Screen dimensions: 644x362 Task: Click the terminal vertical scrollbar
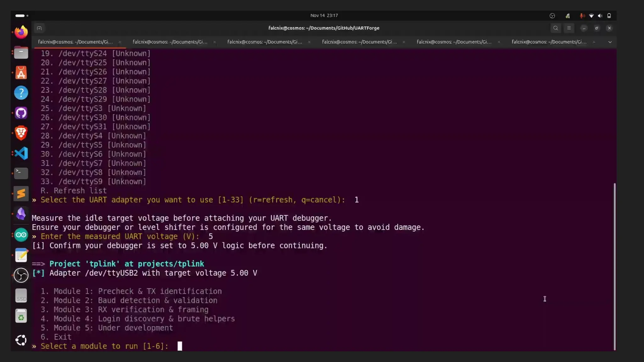click(x=614, y=266)
